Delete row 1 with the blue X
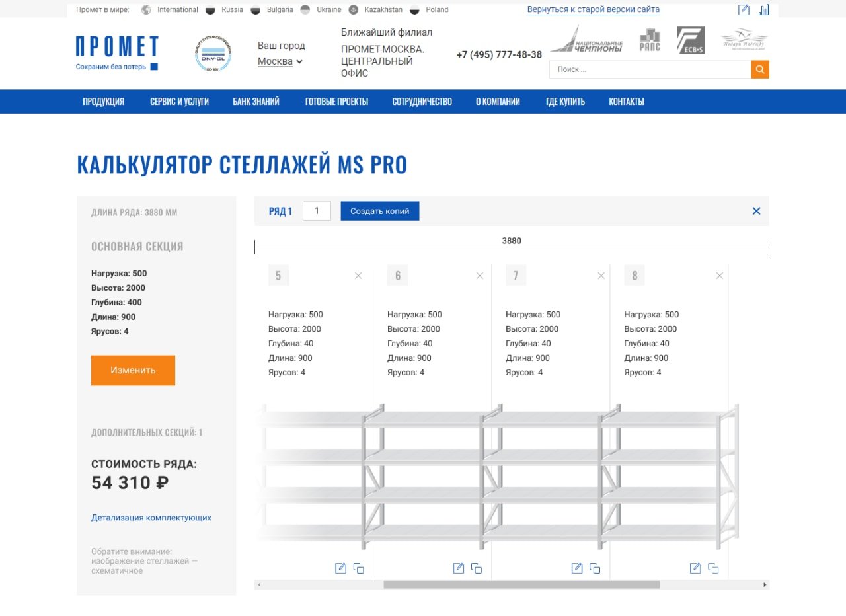Image resolution: width=846 pixels, height=616 pixels. [757, 211]
